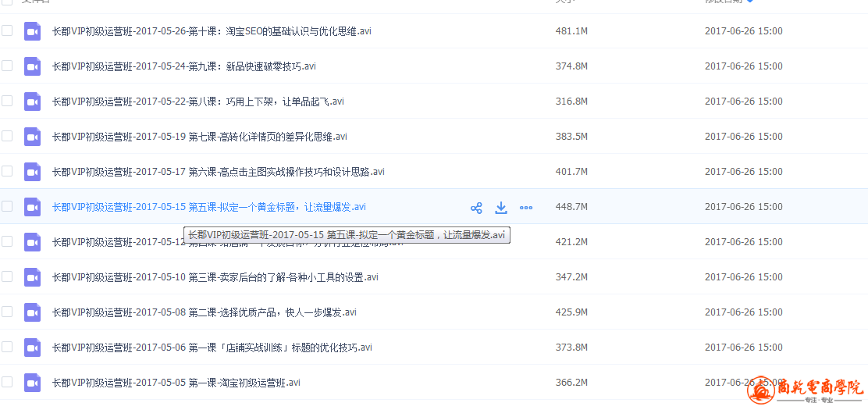
Task: Tick the checkbox for 第八课 巧用上下架 file
Action: click(7, 101)
